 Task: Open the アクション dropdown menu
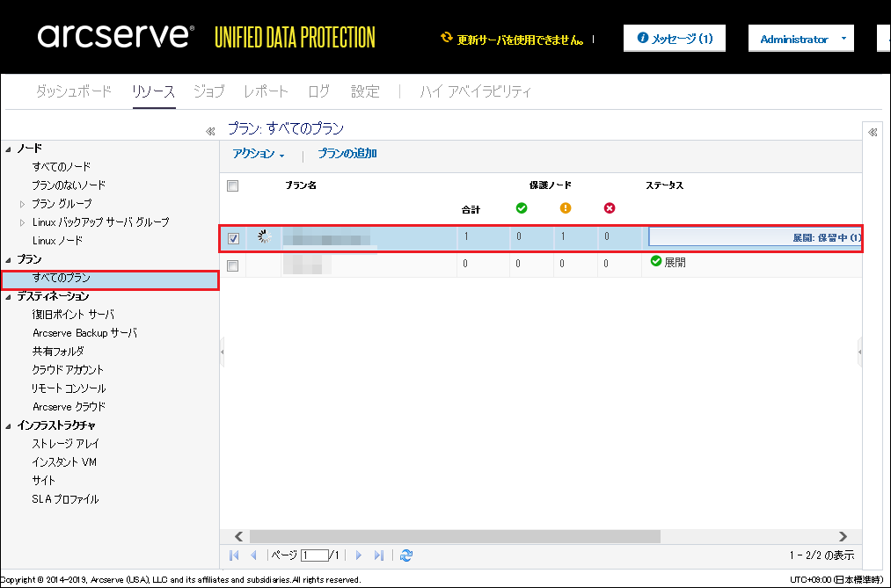(x=259, y=154)
